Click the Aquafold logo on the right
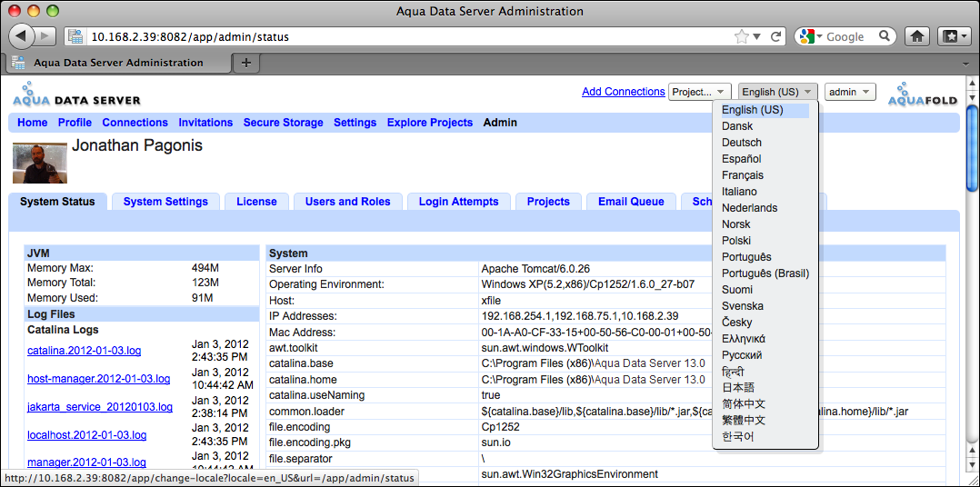980x487 pixels. click(923, 94)
